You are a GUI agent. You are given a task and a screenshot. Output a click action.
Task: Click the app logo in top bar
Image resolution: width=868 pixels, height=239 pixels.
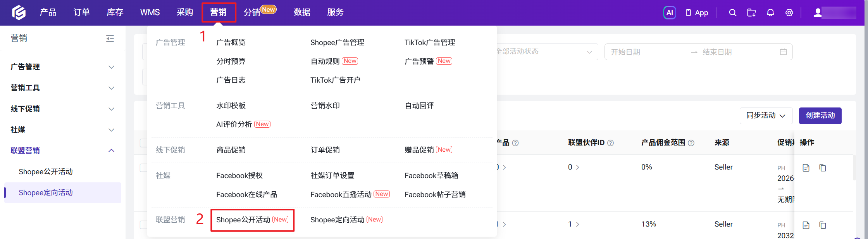point(19,12)
